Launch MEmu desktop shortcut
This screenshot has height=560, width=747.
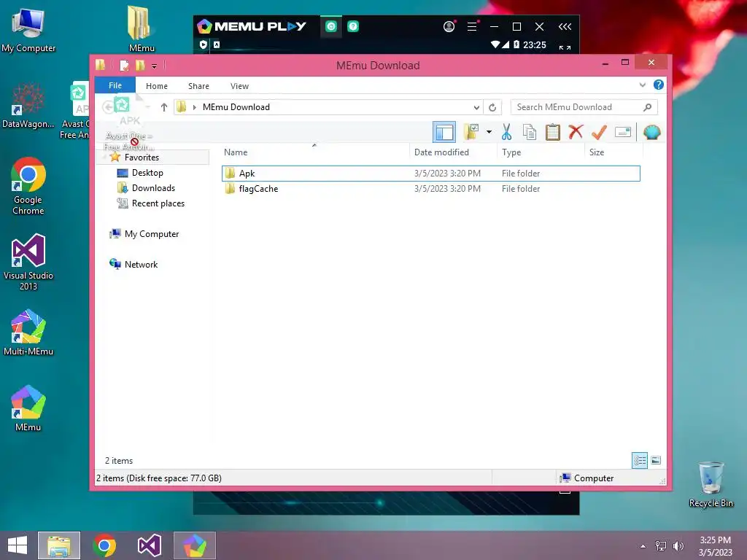[x=28, y=408]
